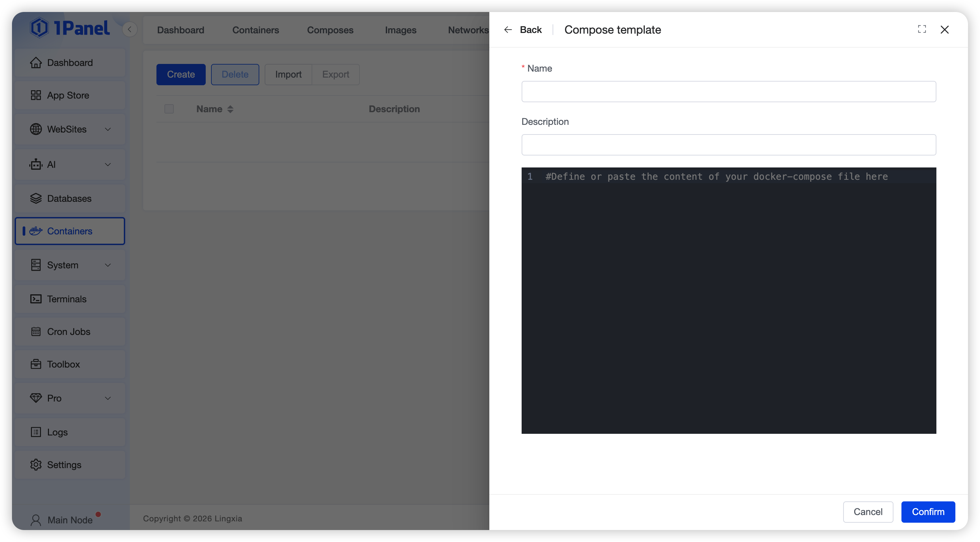
Task: Expand the AI submenu chevron
Action: tap(108, 164)
